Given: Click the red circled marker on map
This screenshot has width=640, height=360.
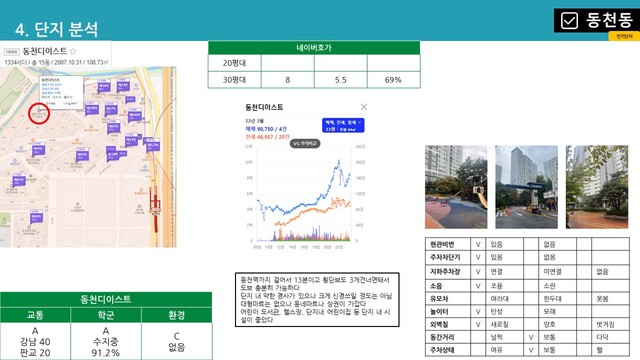Looking at the screenshot, I should 39,113.
